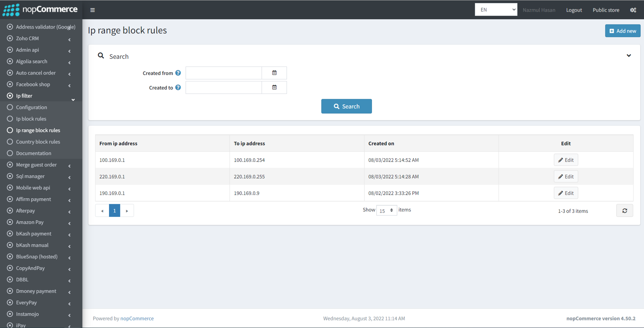Click the Logout link
This screenshot has height=328, width=644.
coord(574,10)
